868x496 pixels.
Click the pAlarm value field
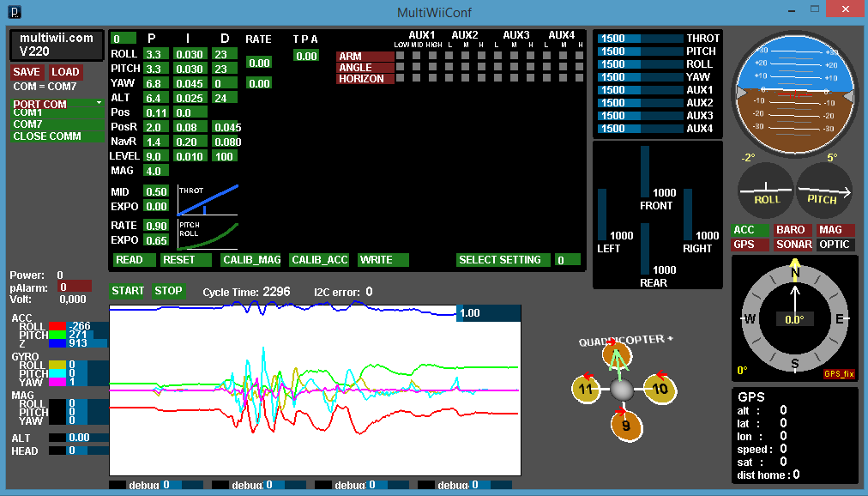[x=75, y=287]
